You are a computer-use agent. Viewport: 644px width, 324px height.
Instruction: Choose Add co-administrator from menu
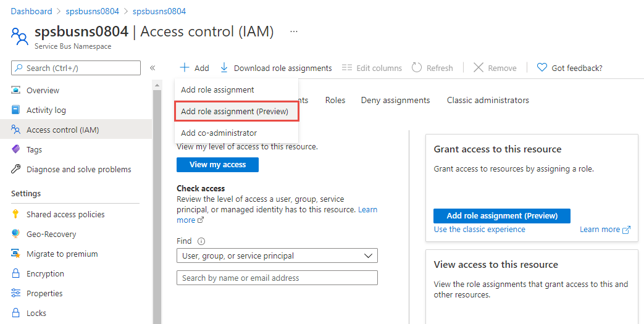[x=219, y=133]
